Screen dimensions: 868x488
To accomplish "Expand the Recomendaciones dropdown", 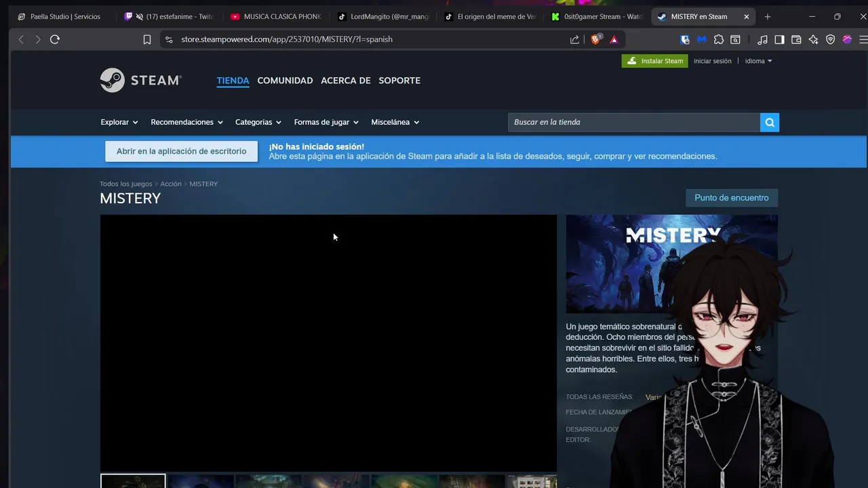I will (x=186, y=122).
